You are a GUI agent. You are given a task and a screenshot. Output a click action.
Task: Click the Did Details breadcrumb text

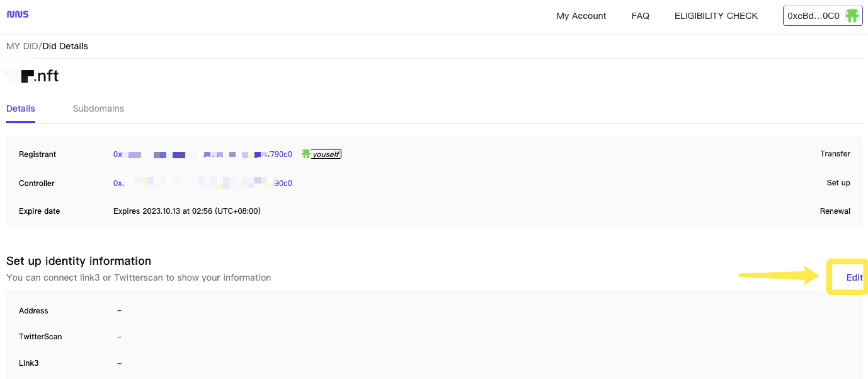[65, 46]
